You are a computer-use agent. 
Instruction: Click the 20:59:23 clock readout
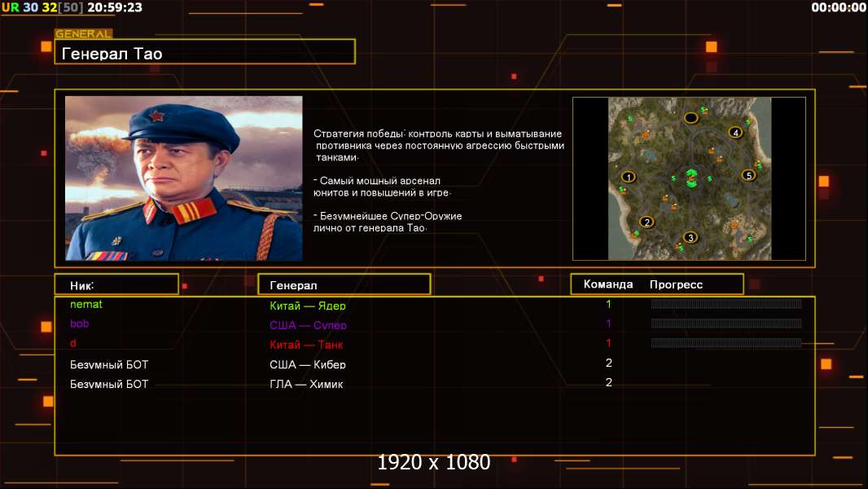(x=115, y=7)
